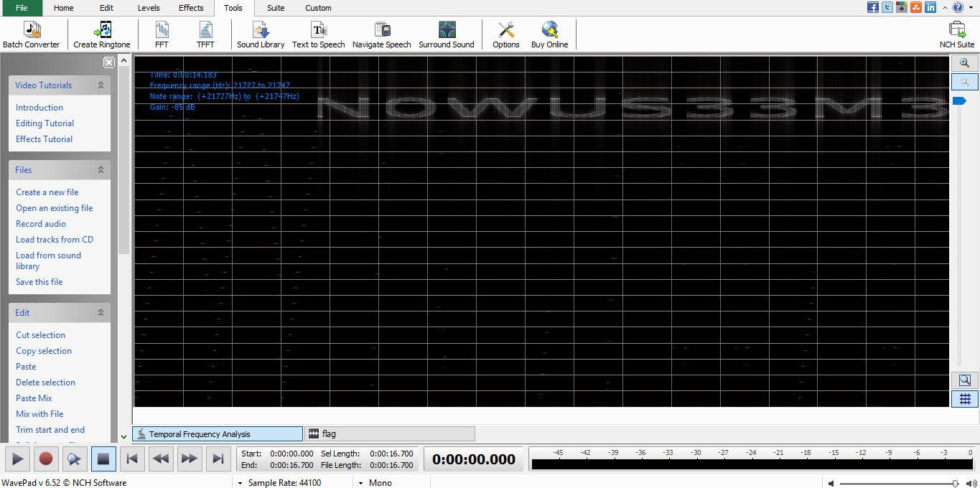Image resolution: width=980 pixels, height=488 pixels.
Task: Open the TFFT analysis tool
Action: point(205,34)
